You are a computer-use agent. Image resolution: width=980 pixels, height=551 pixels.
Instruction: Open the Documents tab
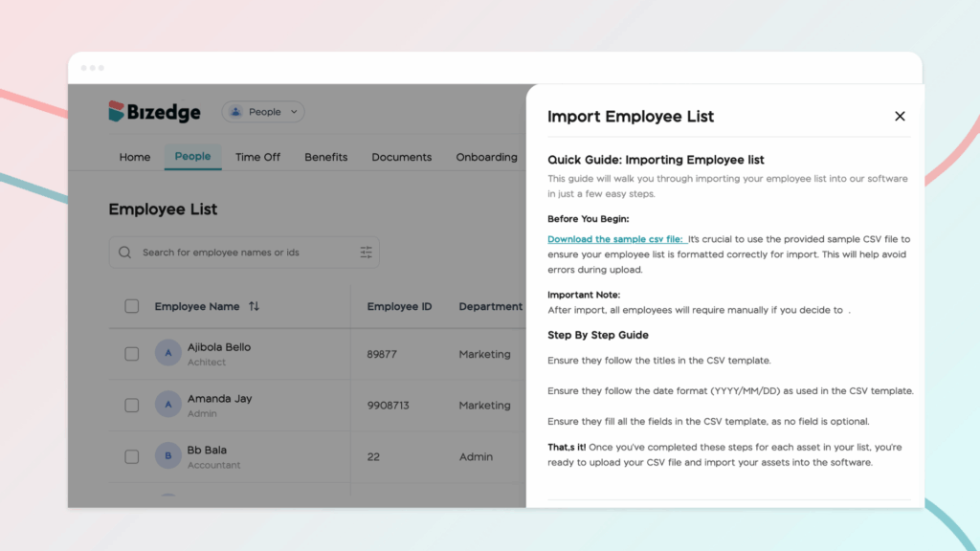click(402, 157)
